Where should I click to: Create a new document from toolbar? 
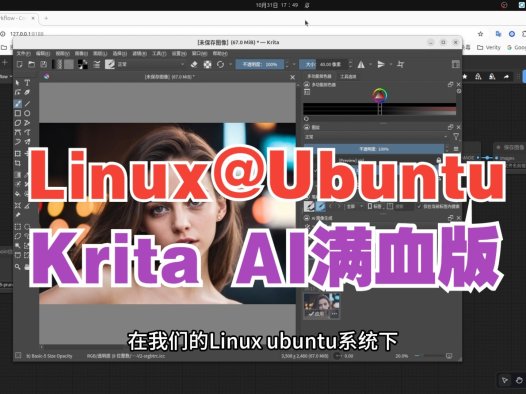pos(19,64)
